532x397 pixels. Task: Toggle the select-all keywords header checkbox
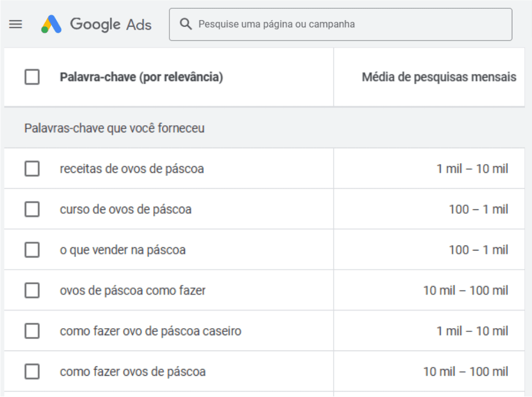tap(32, 77)
